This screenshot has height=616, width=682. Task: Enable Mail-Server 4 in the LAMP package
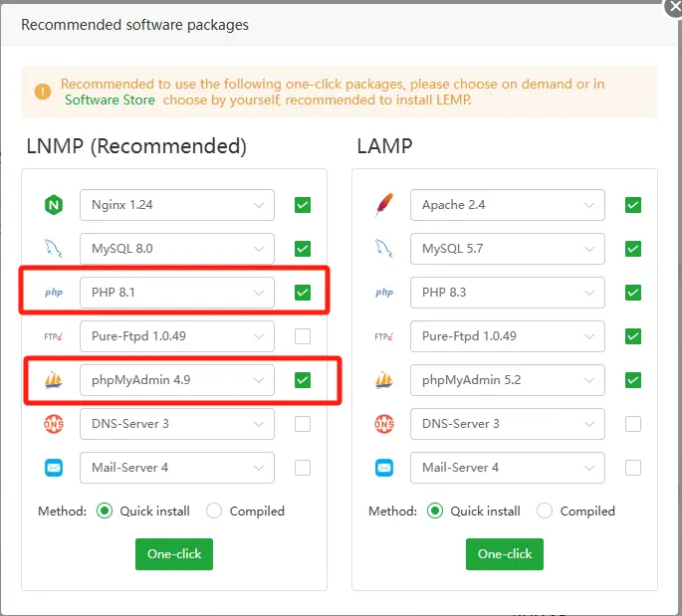(633, 468)
